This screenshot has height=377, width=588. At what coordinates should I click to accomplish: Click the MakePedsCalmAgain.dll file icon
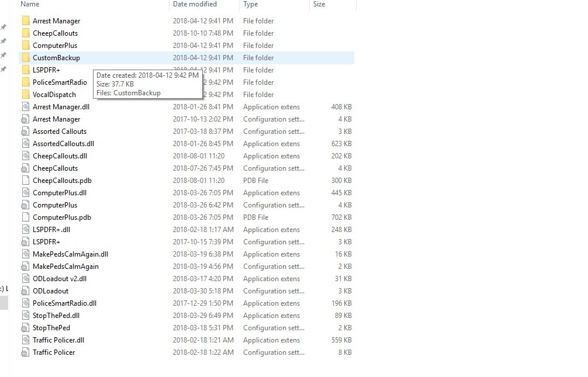coord(26,254)
